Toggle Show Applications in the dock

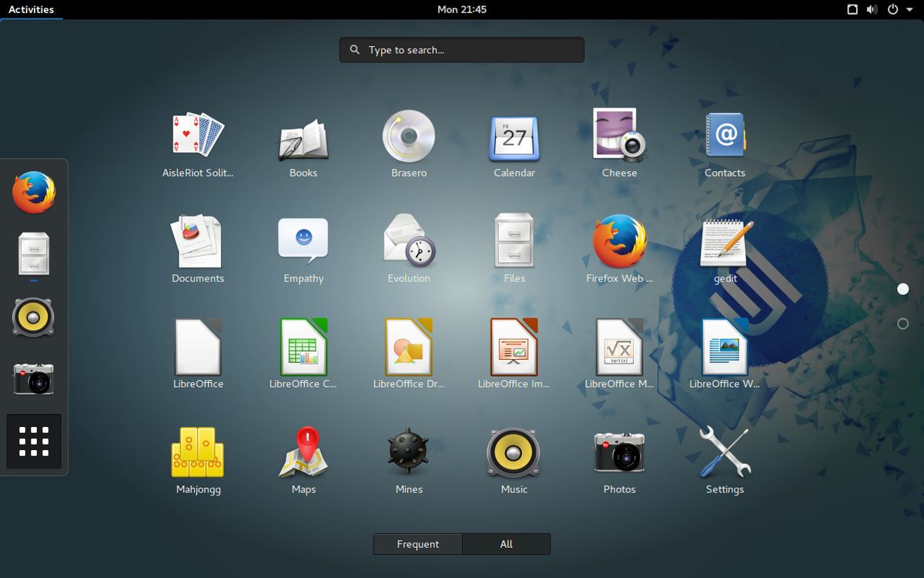click(33, 441)
